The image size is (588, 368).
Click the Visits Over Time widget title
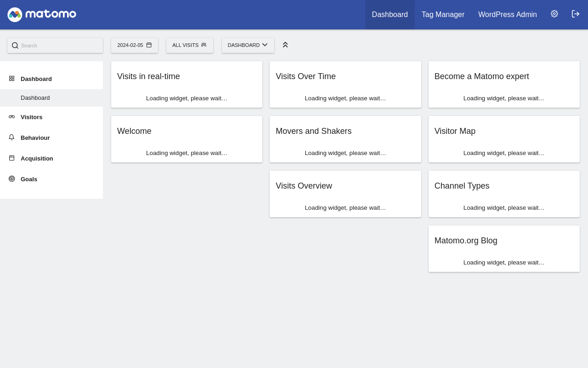click(305, 76)
